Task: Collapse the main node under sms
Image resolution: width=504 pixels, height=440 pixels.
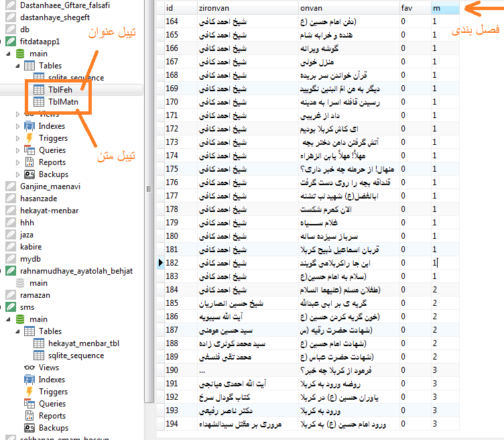Action: [9, 319]
